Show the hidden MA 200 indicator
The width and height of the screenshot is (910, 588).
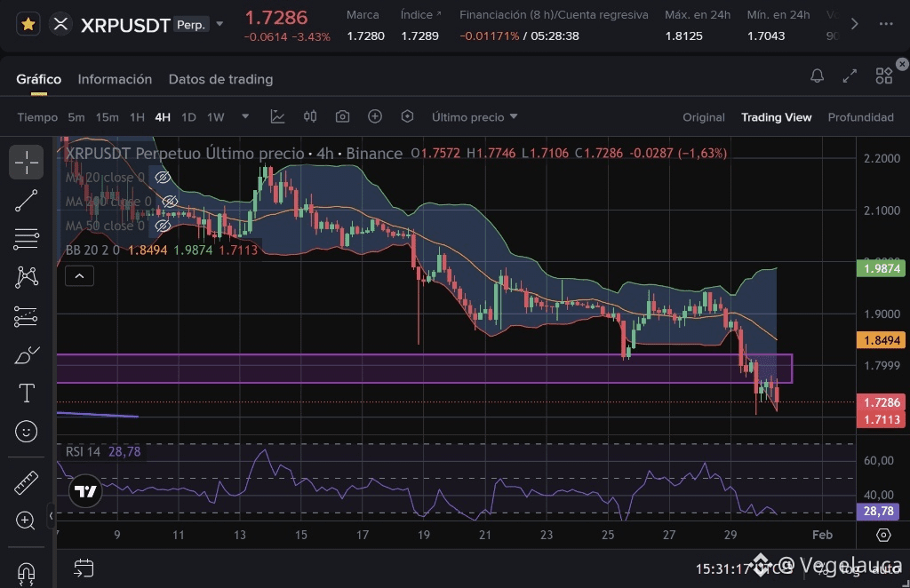[162, 202]
